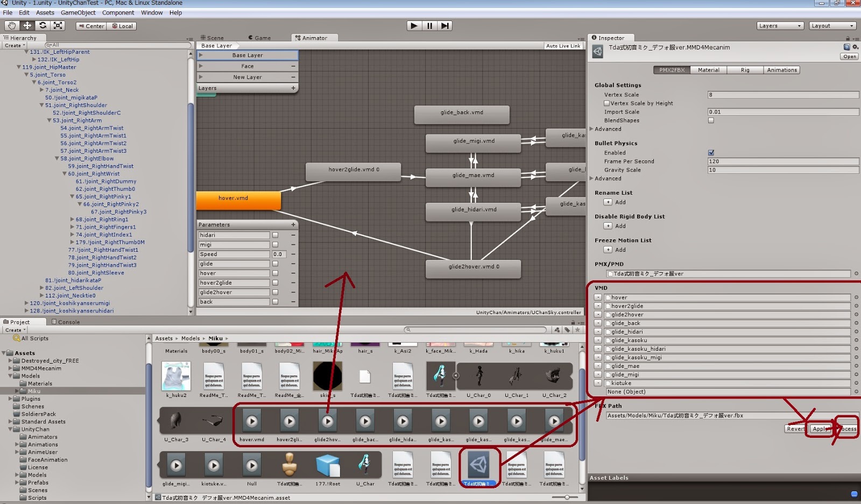Select the Animations tab in Inspector
The image size is (861, 504).
pyautogui.click(x=781, y=70)
